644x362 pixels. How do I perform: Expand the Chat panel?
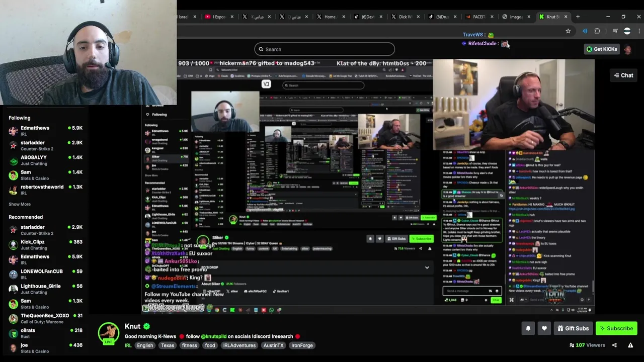pyautogui.click(x=623, y=75)
